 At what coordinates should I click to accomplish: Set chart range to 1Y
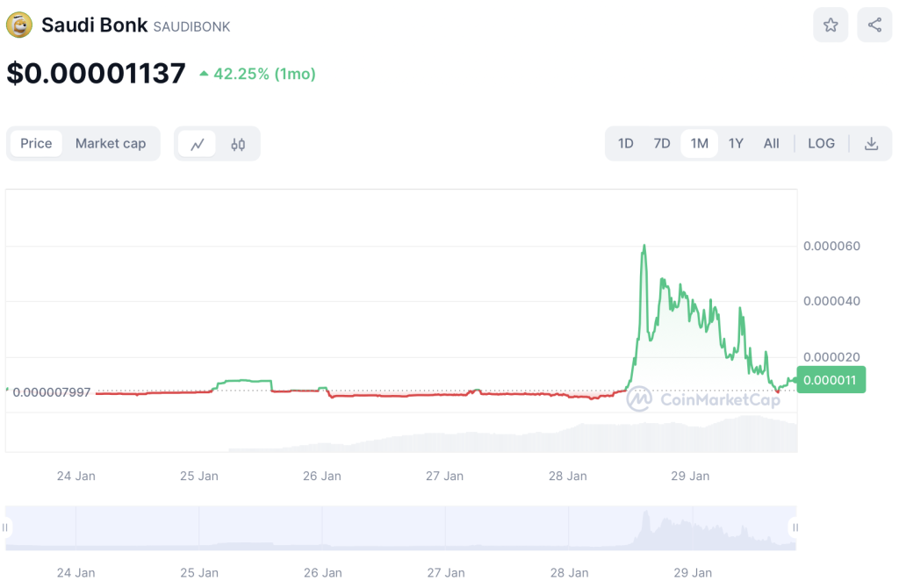coord(736,144)
